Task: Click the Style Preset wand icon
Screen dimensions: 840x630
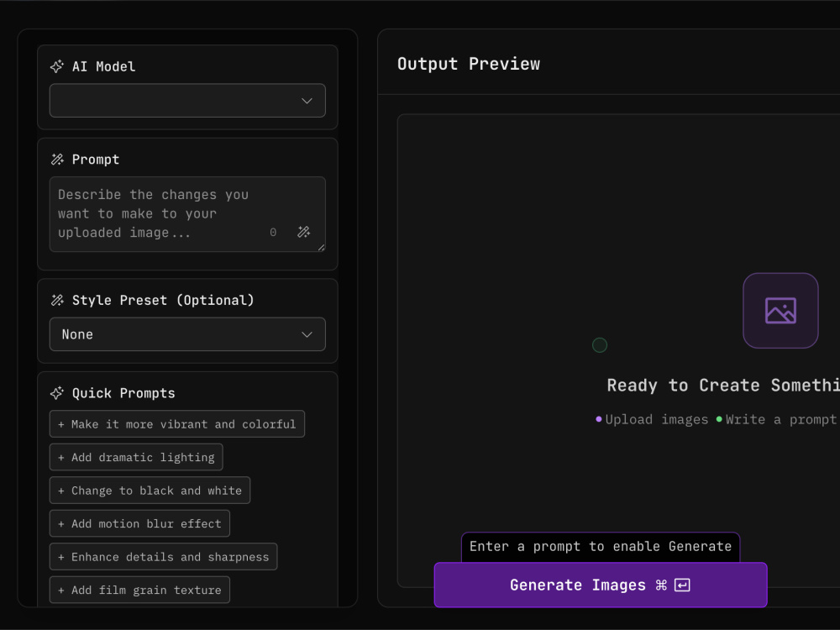Action: pyautogui.click(x=57, y=300)
